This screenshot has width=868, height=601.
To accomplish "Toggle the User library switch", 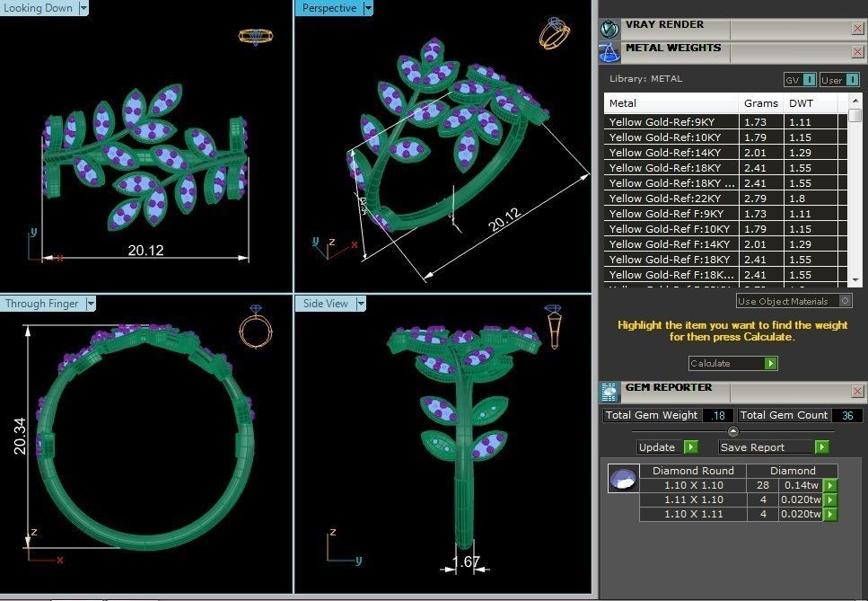I will pyautogui.click(x=839, y=80).
